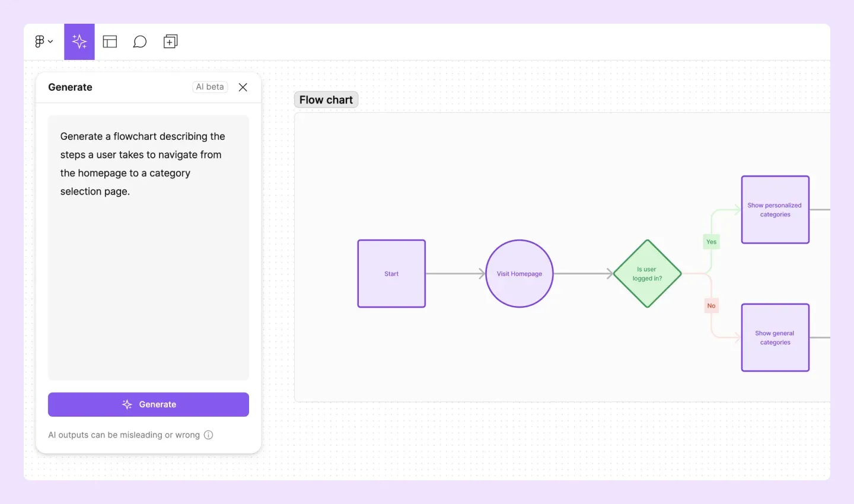854x504 pixels.
Task: Select the AI Generate sparkle tool
Action: (79, 42)
